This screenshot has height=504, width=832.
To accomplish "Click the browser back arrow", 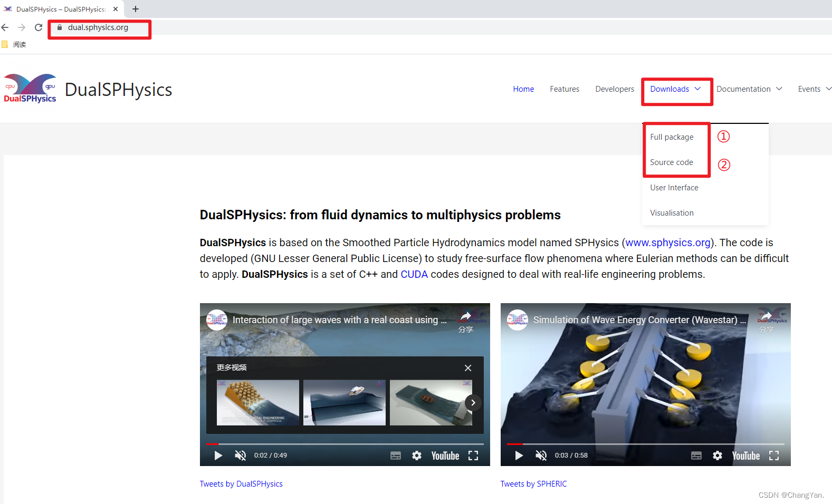I will pyautogui.click(x=5, y=27).
